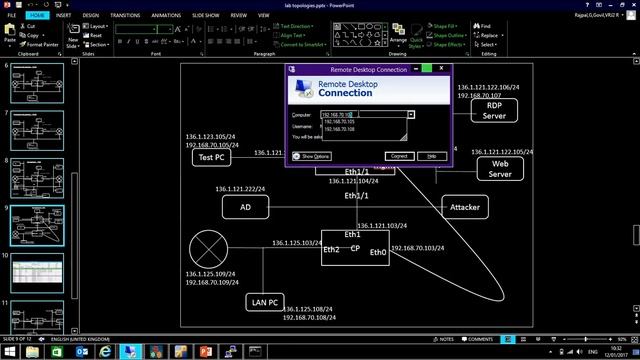Toggle Underline formatting

pyautogui.click(x=137, y=42)
